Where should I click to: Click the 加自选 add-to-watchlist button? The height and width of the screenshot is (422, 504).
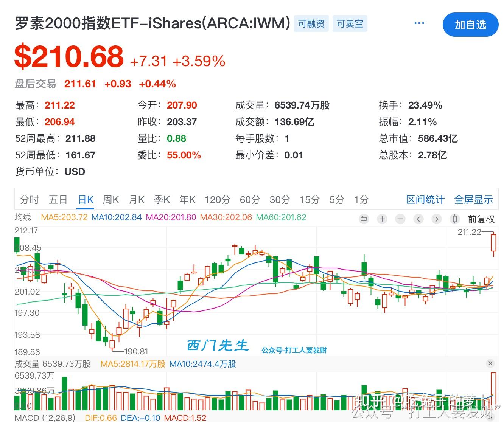coord(470,25)
